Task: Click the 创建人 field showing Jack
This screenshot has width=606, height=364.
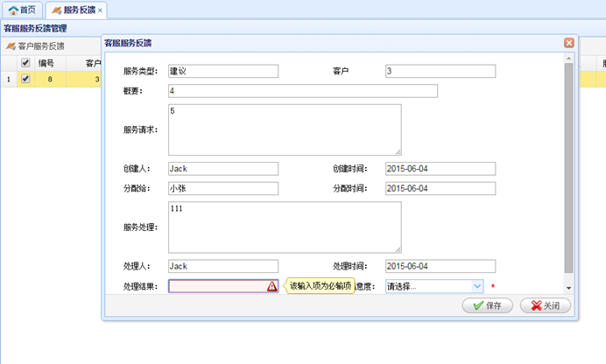Action: pyautogui.click(x=223, y=169)
